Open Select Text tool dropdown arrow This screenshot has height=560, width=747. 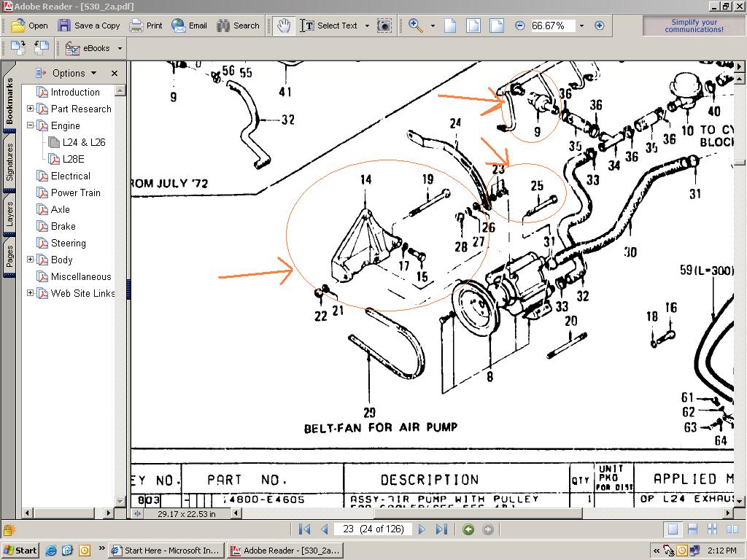point(367,26)
